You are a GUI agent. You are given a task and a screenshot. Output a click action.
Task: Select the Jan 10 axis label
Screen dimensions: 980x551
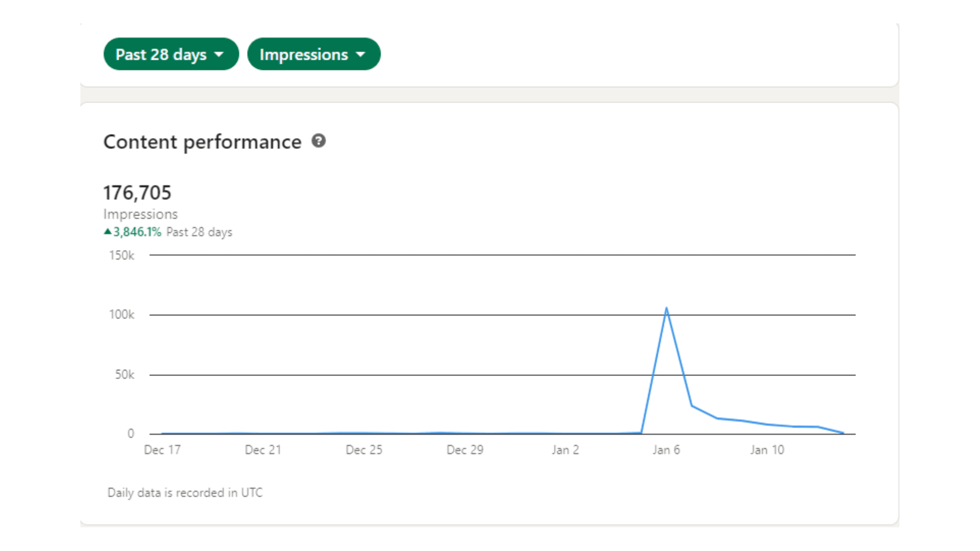point(767,450)
